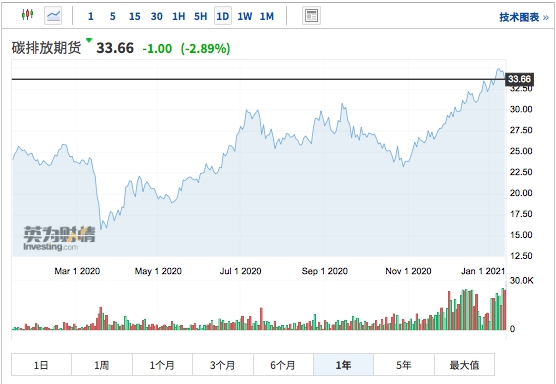This screenshot has height=384, width=556.
Task: Show the 1个月 range
Action: pyautogui.click(x=162, y=364)
